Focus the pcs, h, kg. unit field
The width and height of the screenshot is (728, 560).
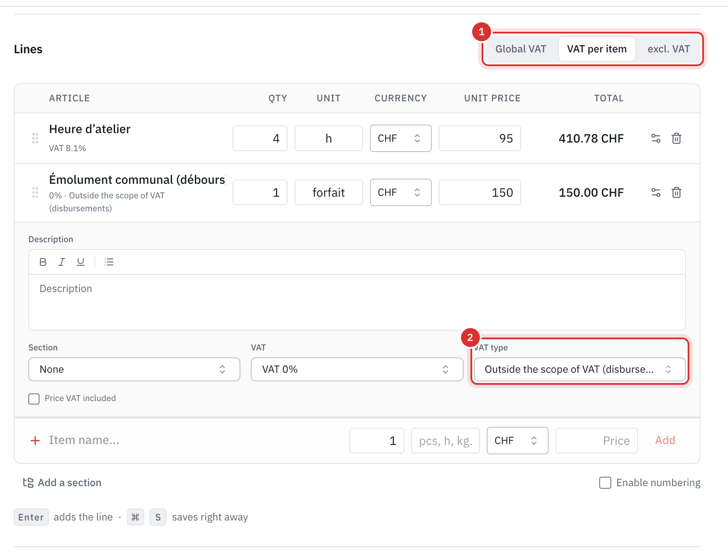click(446, 441)
